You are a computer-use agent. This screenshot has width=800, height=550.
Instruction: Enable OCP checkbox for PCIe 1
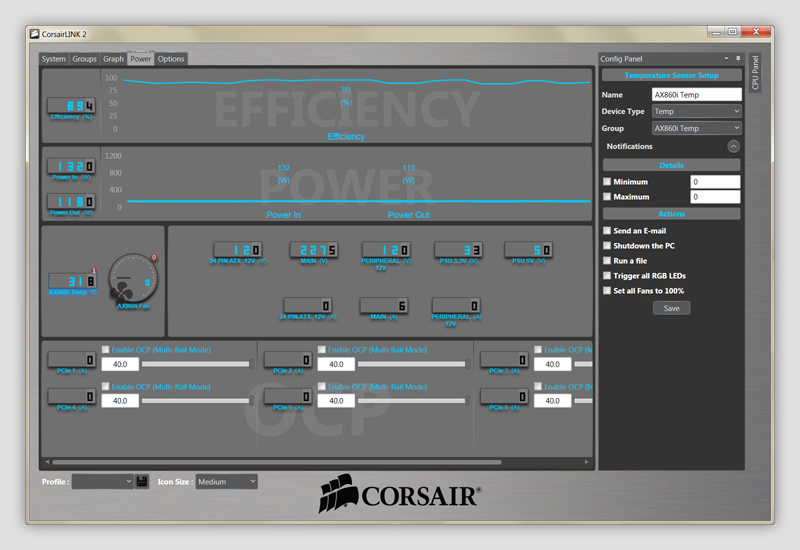click(106, 349)
